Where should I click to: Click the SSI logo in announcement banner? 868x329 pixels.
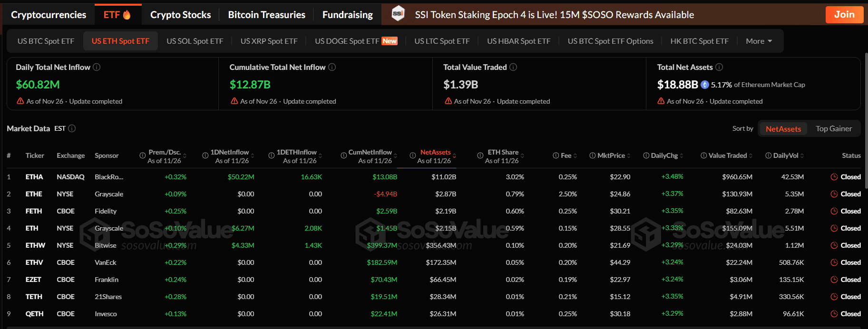click(x=398, y=14)
